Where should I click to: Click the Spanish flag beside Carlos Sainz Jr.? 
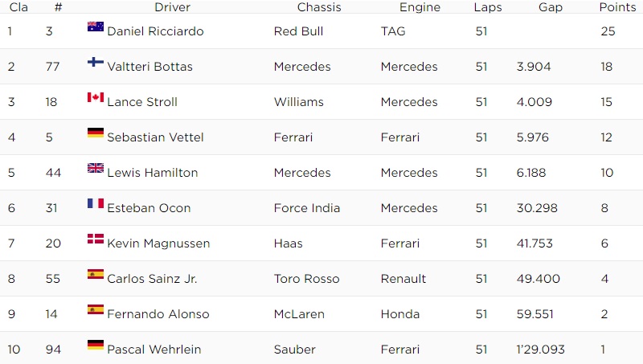pos(96,275)
